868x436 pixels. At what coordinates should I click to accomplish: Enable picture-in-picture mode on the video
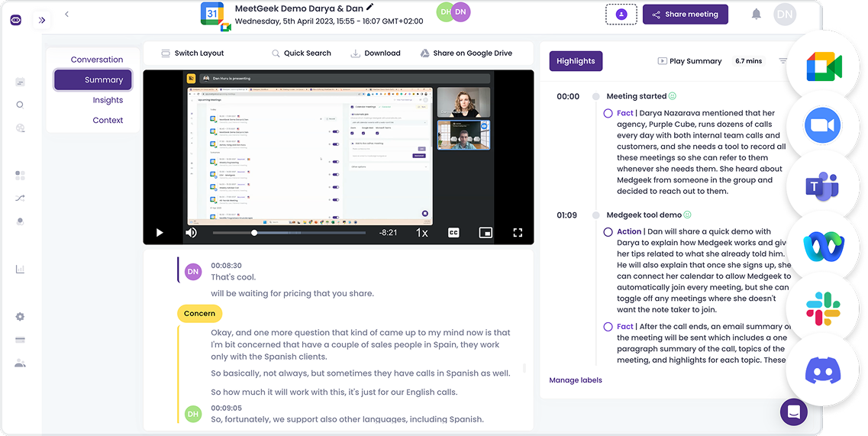(x=486, y=233)
